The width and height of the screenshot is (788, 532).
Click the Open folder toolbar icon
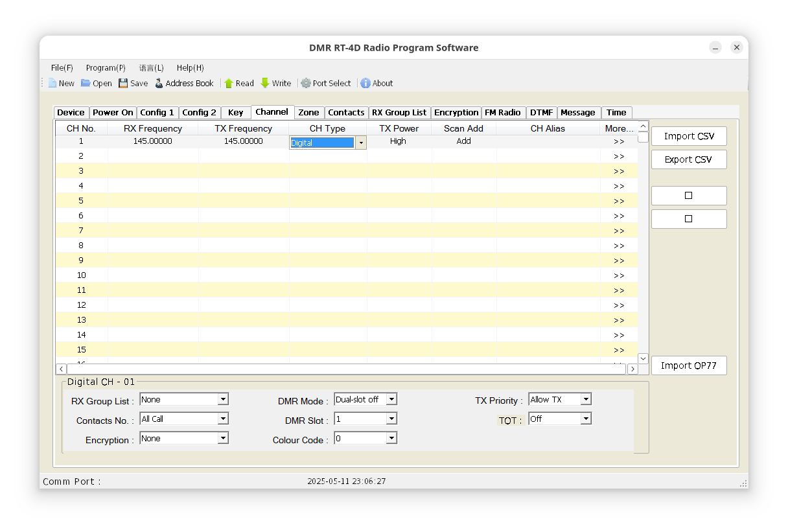pyautogui.click(x=86, y=83)
